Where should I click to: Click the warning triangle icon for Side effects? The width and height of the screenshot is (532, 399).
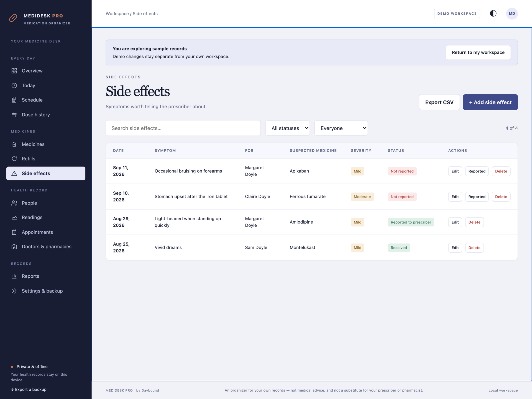pos(14,173)
